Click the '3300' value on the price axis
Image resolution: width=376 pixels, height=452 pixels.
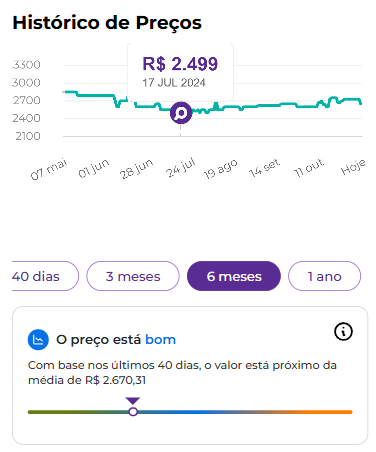[26, 65]
